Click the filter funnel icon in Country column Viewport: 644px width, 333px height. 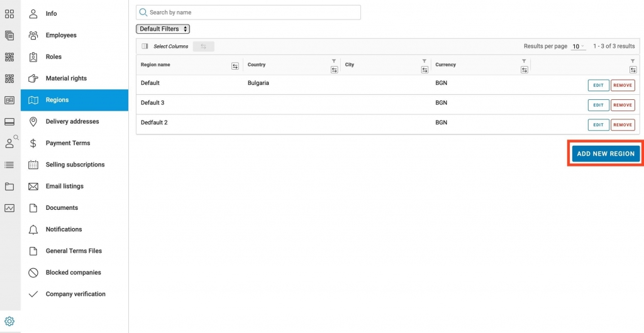tap(334, 61)
